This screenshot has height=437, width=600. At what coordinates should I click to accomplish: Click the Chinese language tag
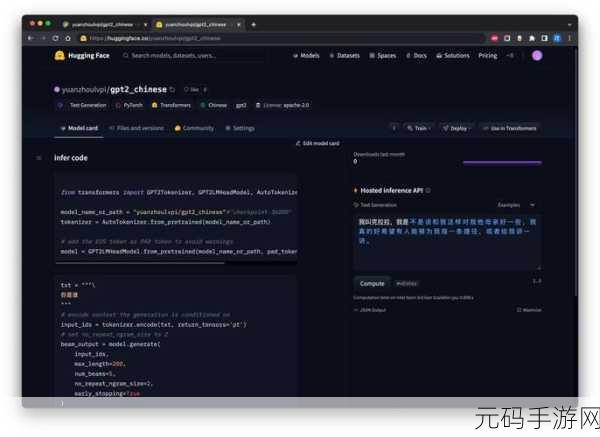[x=214, y=105]
